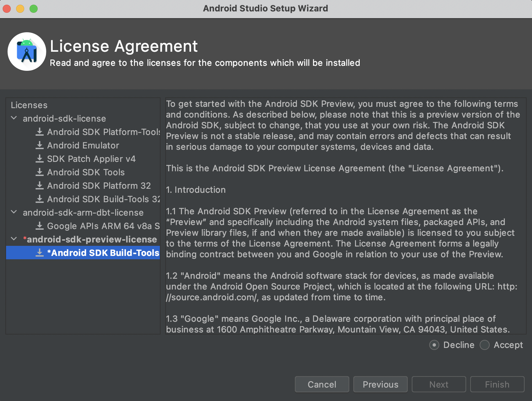
Task: Click the Cancel button
Action: (x=322, y=384)
